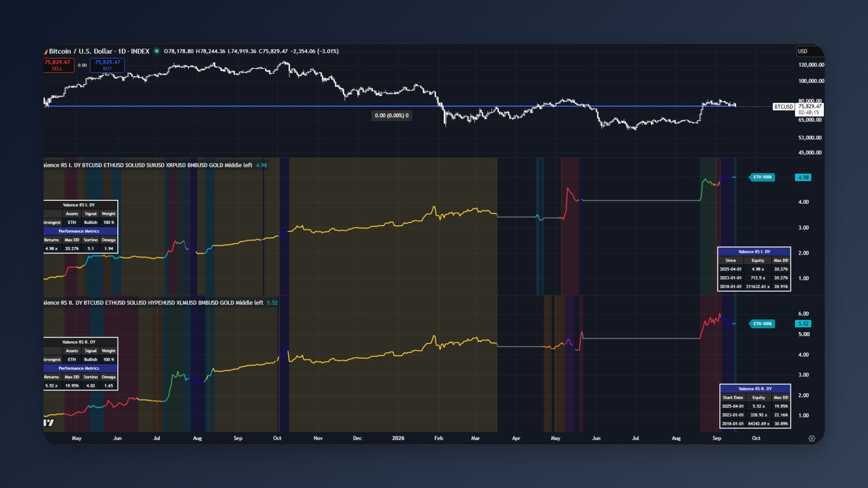Click the ETH 100% label in RS II pane

tap(762, 324)
